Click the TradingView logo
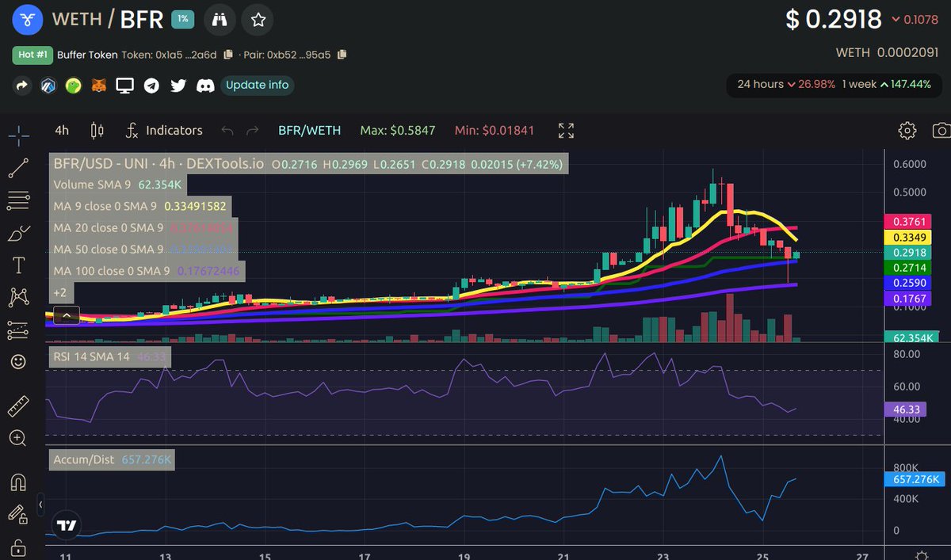The width and height of the screenshot is (951, 560). [67, 526]
